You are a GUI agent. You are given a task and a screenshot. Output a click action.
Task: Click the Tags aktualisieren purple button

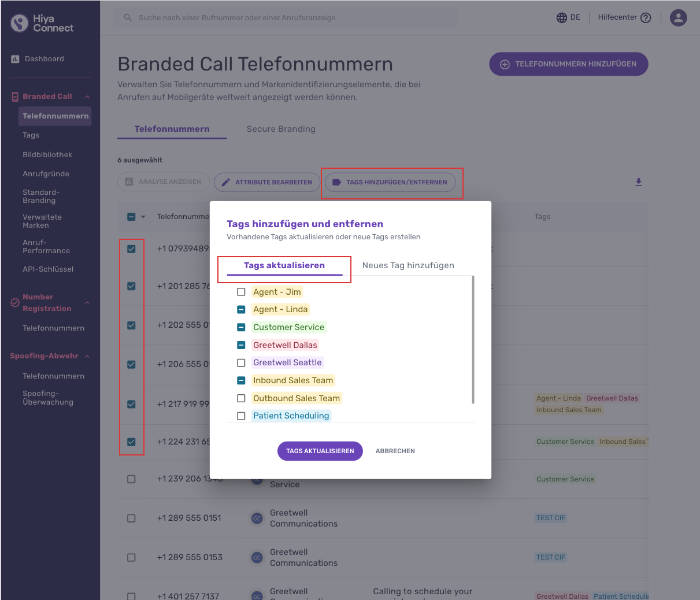(320, 451)
